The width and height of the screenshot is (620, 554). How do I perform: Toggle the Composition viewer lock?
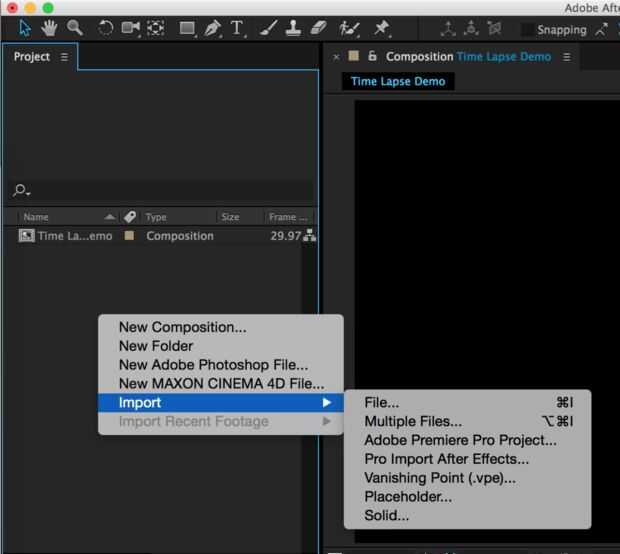(x=372, y=56)
